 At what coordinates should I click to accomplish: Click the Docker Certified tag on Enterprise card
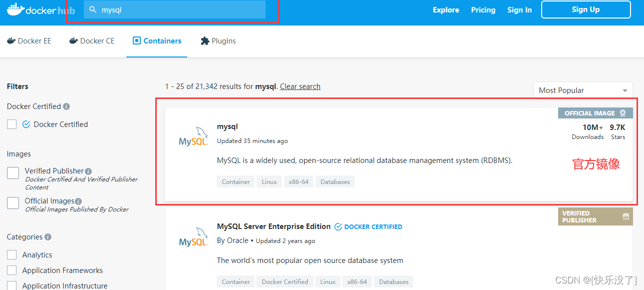point(285,281)
